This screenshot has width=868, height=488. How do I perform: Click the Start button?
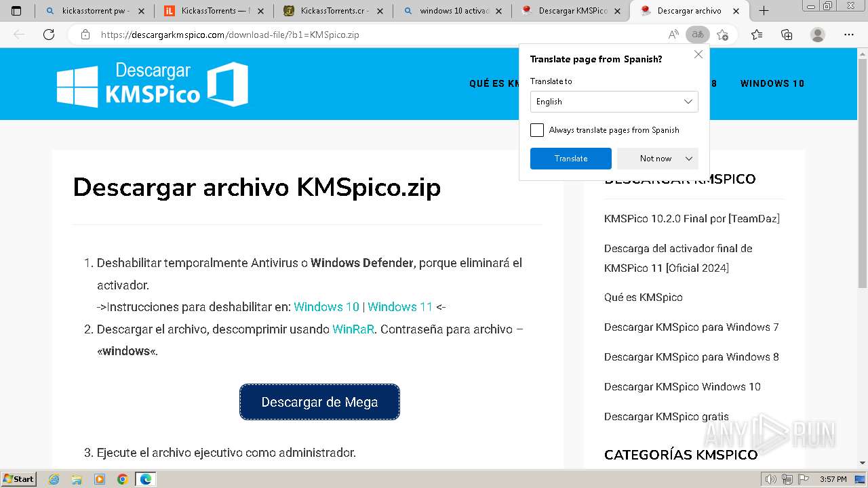pyautogui.click(x=19, y=479)
